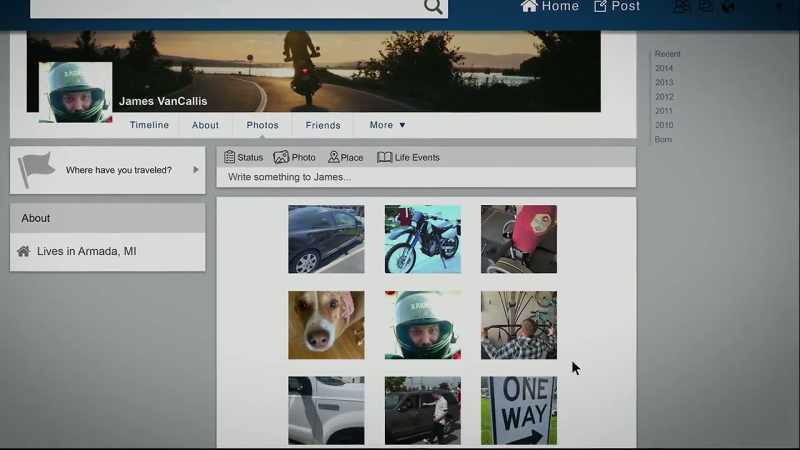Click the gray flag travel icon
Screen dimensions: 800x450
(x=36, y=169)
